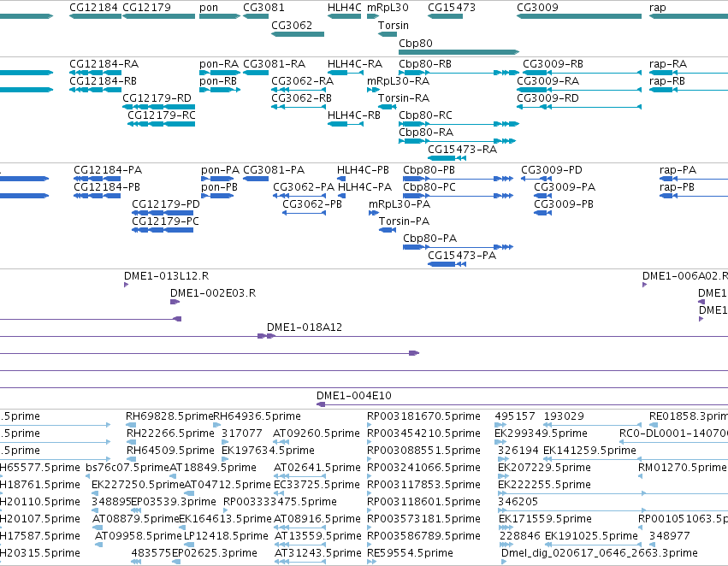Select the CG12184 gene label

pos(95,8)
